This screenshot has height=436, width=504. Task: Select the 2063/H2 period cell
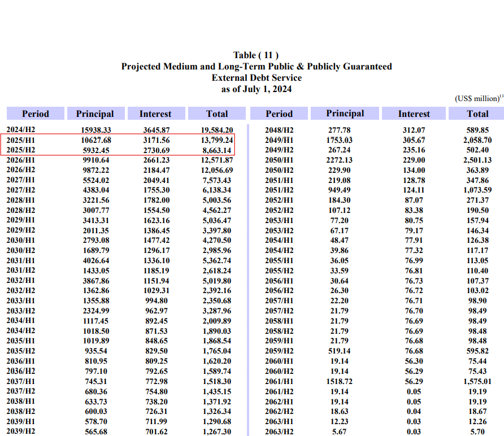click(x=279, y=432)
